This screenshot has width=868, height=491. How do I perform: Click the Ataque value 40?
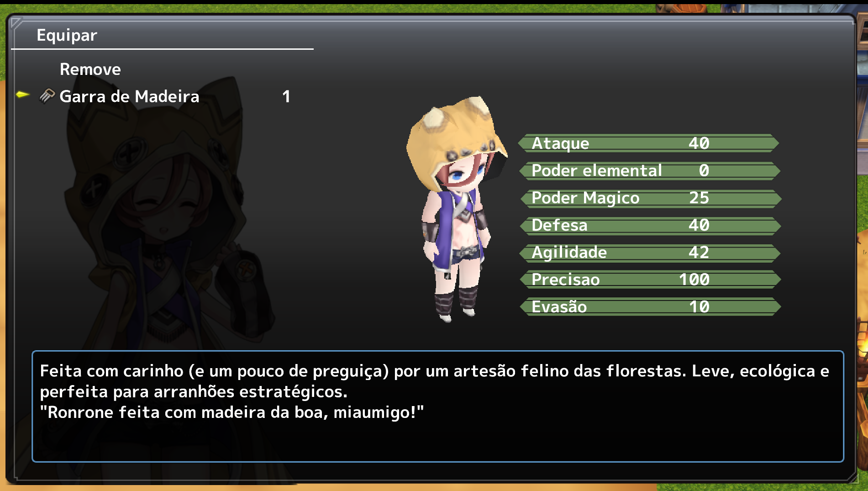tap(699, 143)
